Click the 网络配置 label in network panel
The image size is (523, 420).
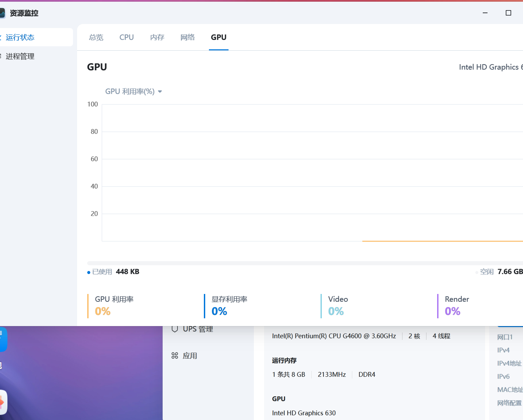coord(509,403)
